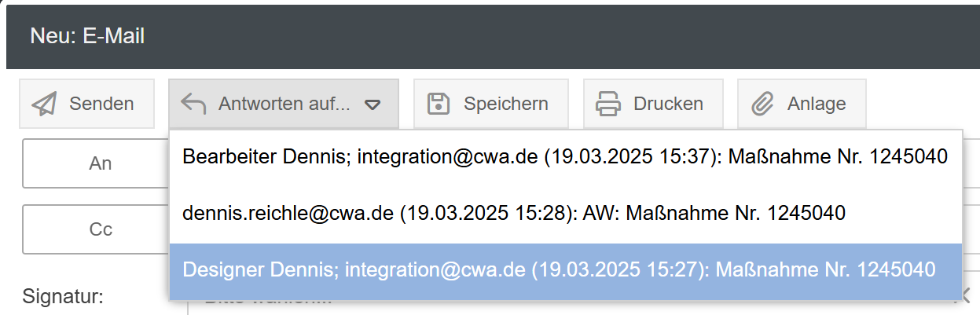The width and height of the screenshot is (980, 315).
Task: Click the 'Antworten auf...' dropdown text
Action: (284, 104)
